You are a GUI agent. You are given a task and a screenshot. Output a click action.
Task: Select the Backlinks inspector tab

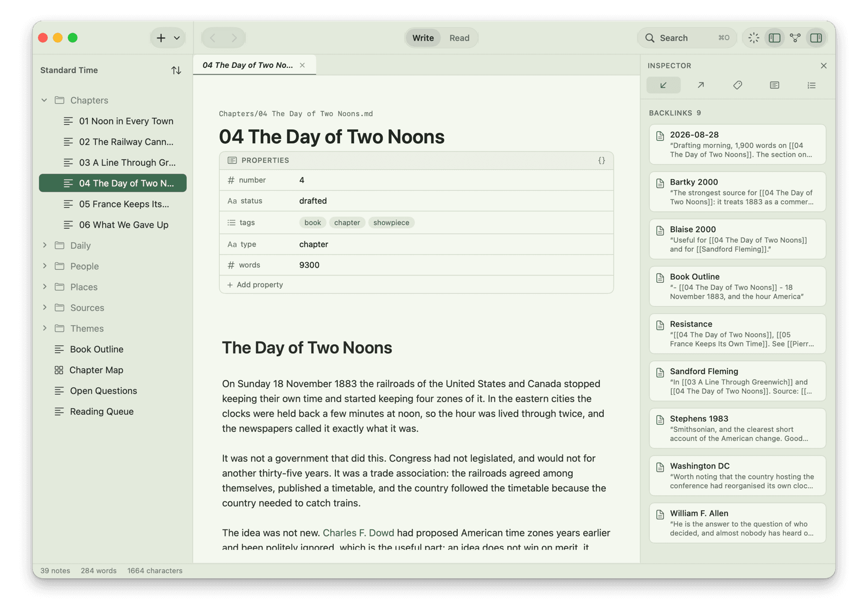tap(663, 85)
